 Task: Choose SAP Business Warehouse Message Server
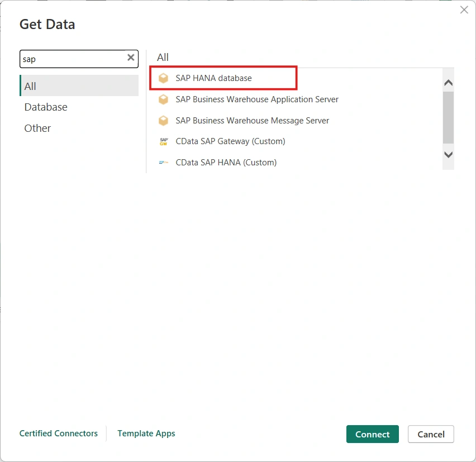(x=253, y=121)
